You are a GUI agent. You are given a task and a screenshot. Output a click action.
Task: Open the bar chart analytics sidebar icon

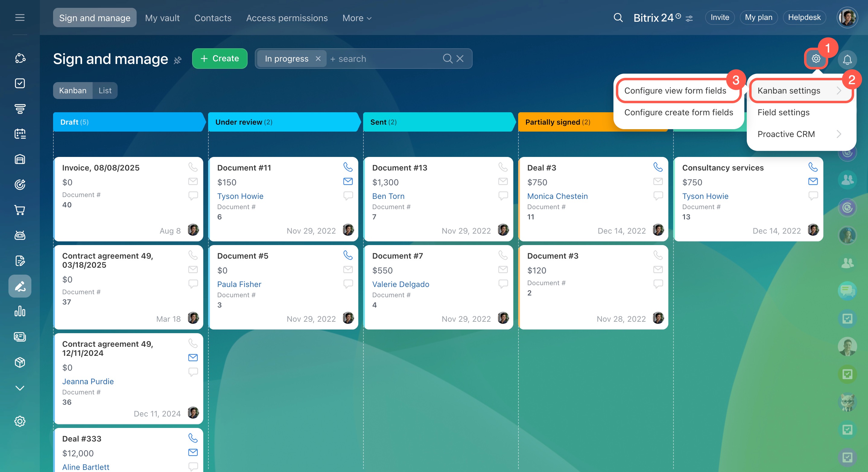(x=20, y=311)
